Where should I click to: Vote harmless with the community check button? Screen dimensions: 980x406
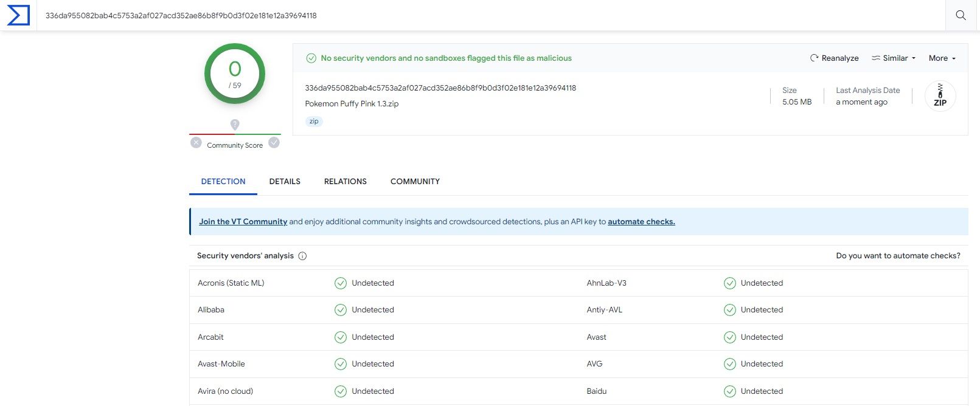point(274,143)
